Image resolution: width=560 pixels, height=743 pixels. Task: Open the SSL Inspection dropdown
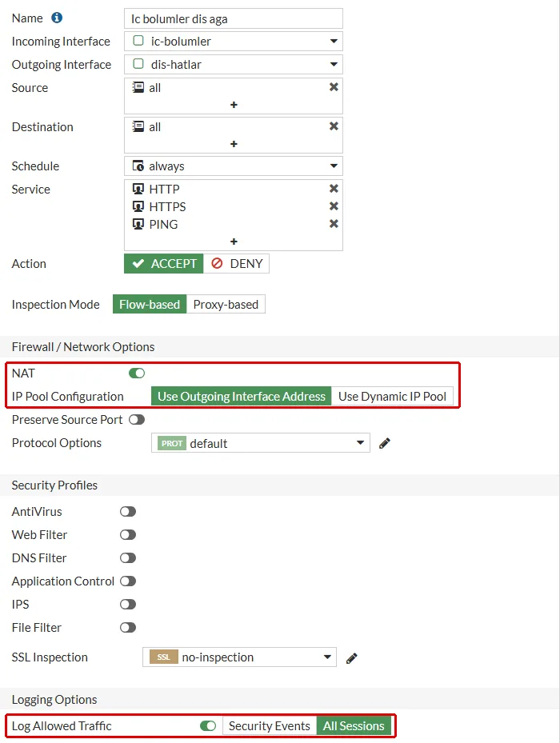point(239,657)
